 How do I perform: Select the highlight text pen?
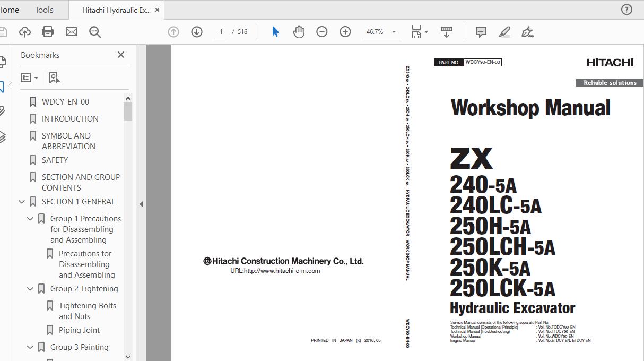(x=504, y=32)
